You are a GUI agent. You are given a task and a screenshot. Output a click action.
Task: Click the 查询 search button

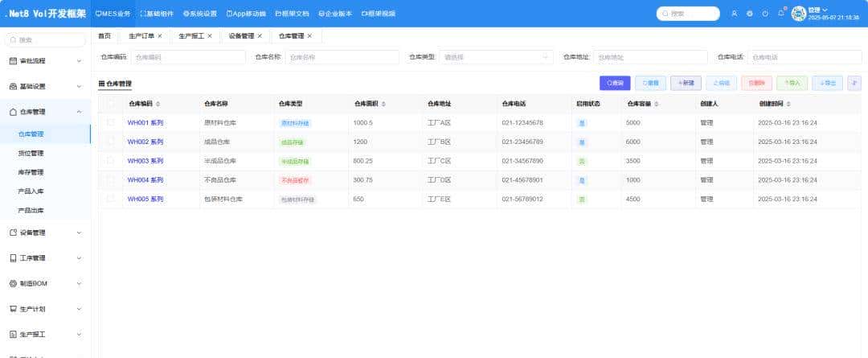pyautogui.click(x=615, y=83)
